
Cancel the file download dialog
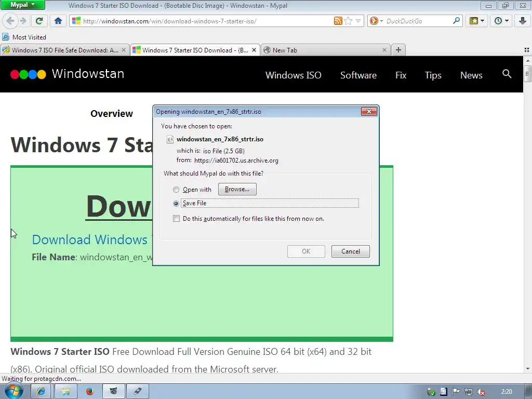[351, 251]
